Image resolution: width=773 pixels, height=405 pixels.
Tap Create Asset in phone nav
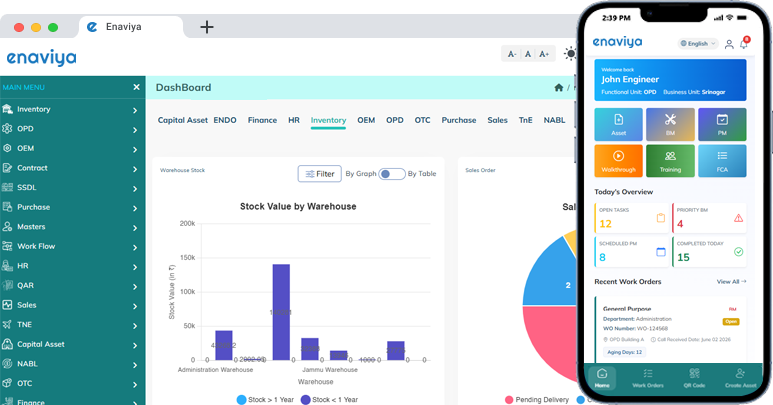tap(740, 378)
